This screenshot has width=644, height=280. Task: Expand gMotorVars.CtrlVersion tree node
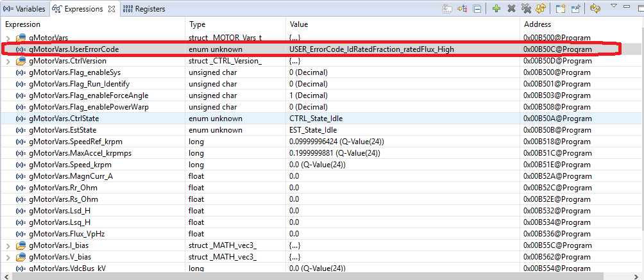8,61
